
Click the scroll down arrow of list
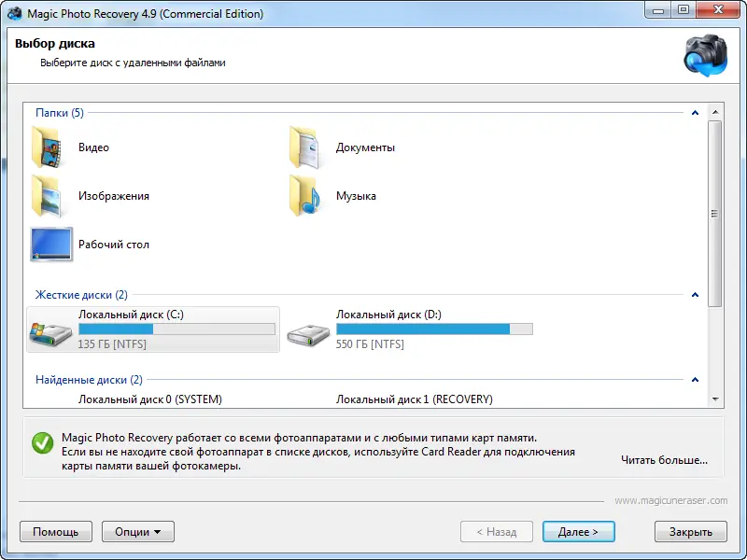tap(715, 399)
